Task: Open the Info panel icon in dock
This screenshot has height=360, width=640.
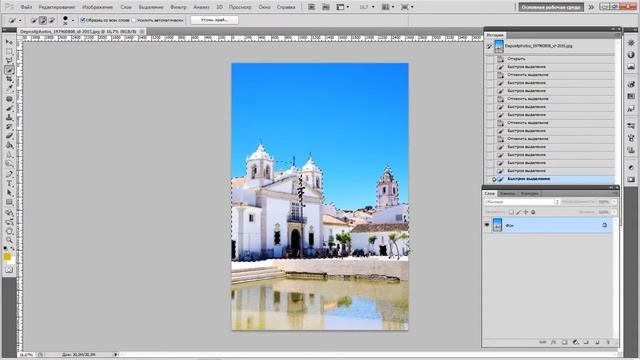Action: click(x=631, y=55)
